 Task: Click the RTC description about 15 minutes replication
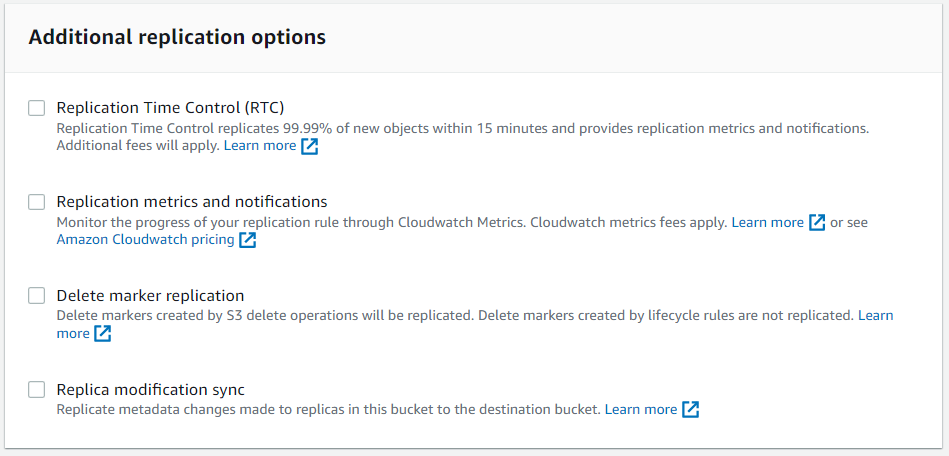tap(462, 128)
